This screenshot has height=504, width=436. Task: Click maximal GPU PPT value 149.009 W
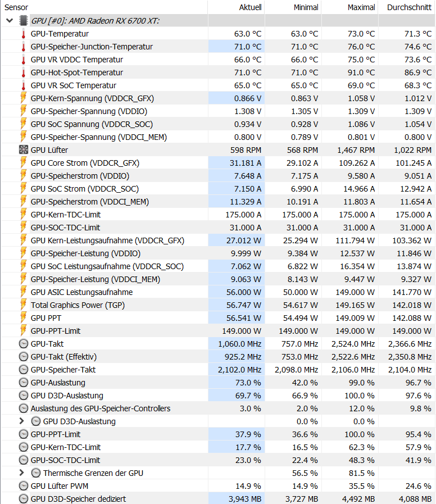pyautogui.click(x=355, y=318)
